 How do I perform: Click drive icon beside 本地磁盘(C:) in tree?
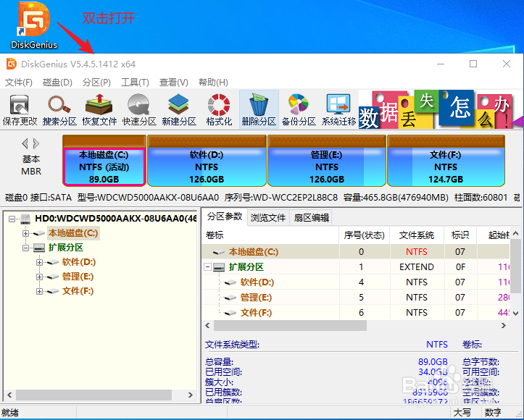pyautogui.click(x=38, y=233)
